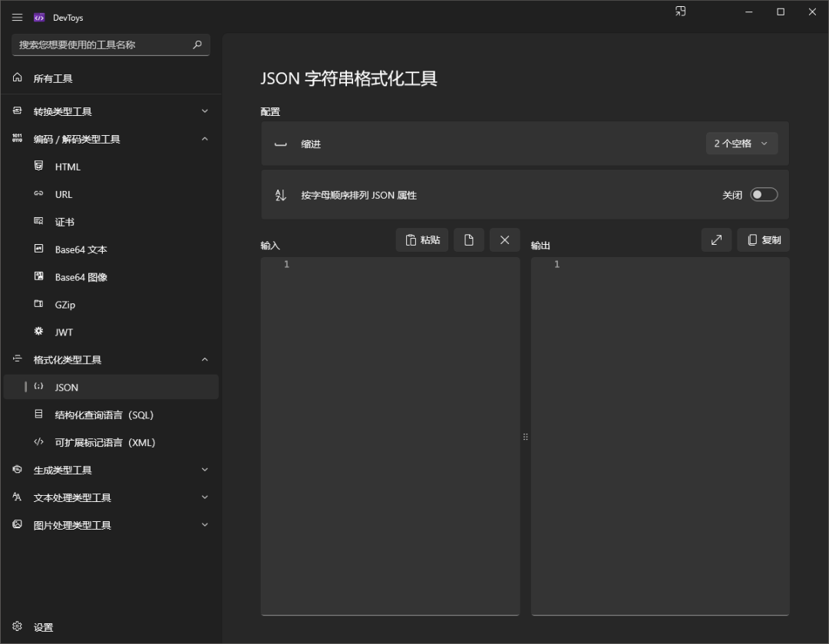Image resolution: width=829 pixels, height=644 pixels.
Task: Click the splitter handle between input and output
Action: [x=525, y=437]
